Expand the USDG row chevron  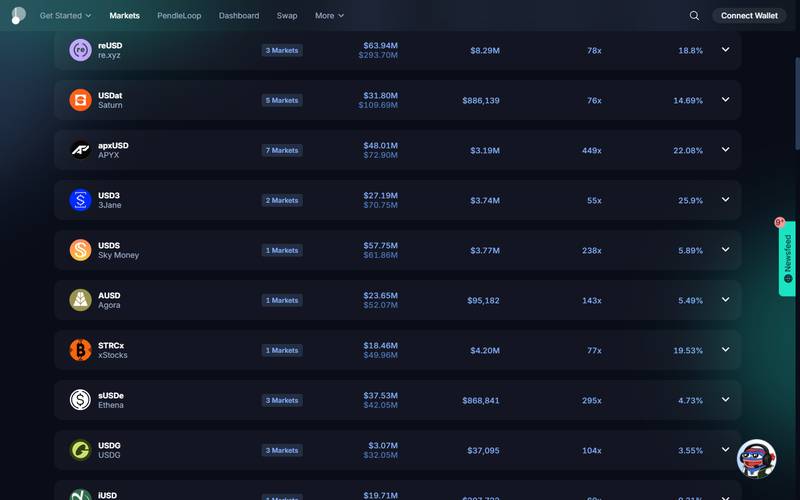pyautogui.click(x=725, y=449)
